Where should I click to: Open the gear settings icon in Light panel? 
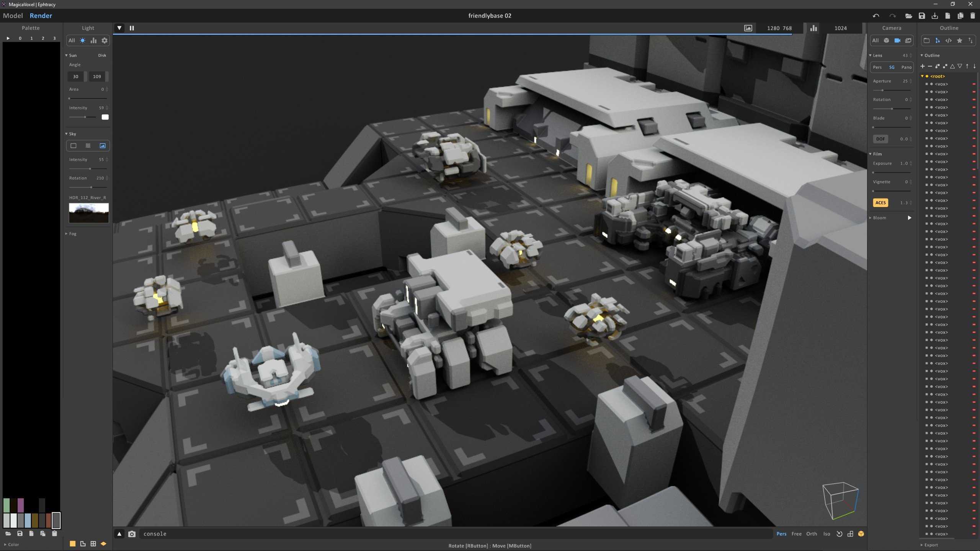[x=104, y=41]
